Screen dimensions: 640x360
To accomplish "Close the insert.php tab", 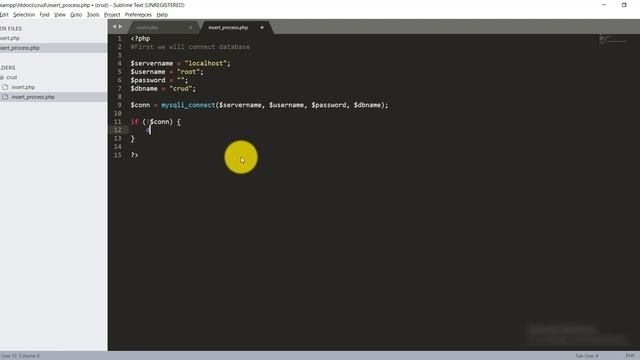I will 190,27.
